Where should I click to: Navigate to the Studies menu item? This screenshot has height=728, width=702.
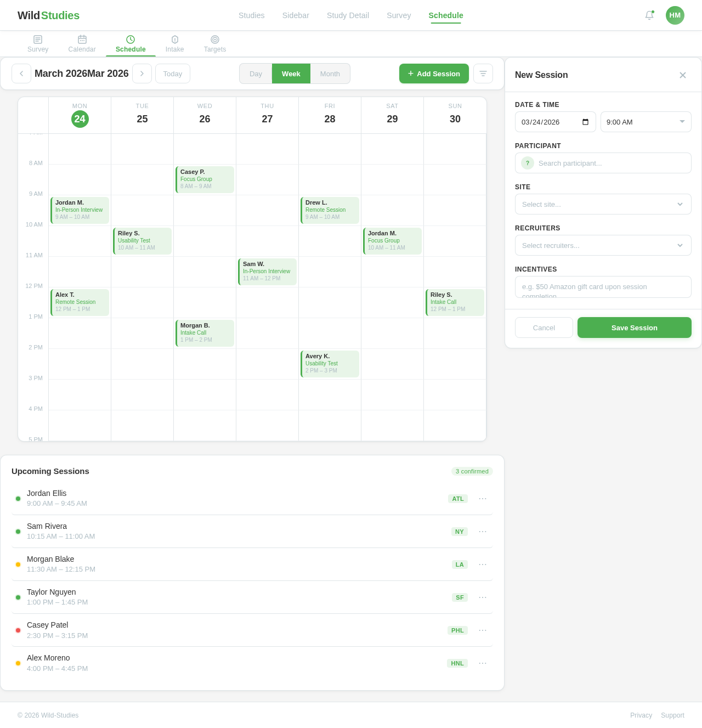[251, 15]
